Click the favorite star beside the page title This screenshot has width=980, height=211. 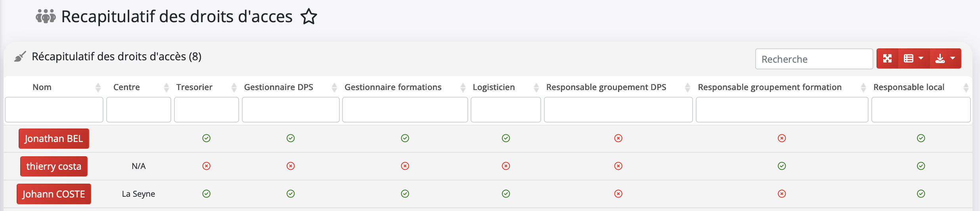point(308,17)
